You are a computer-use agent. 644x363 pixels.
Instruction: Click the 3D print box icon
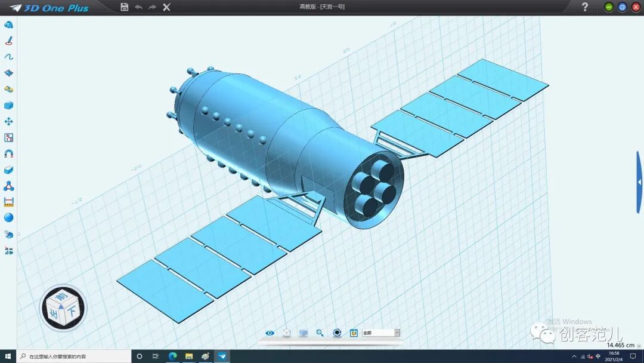click(x=354, y=333)
